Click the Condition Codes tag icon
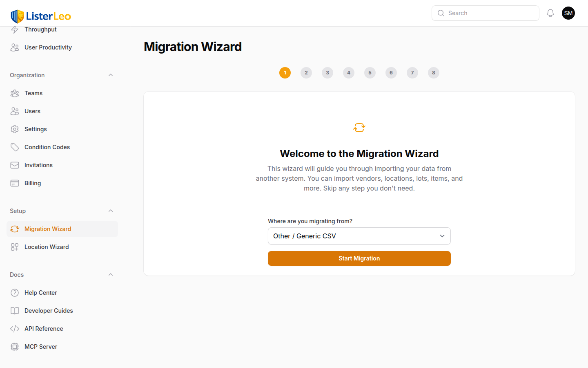Image resolution: width=588 pixels, height=368 pixels. pos(15,147)
